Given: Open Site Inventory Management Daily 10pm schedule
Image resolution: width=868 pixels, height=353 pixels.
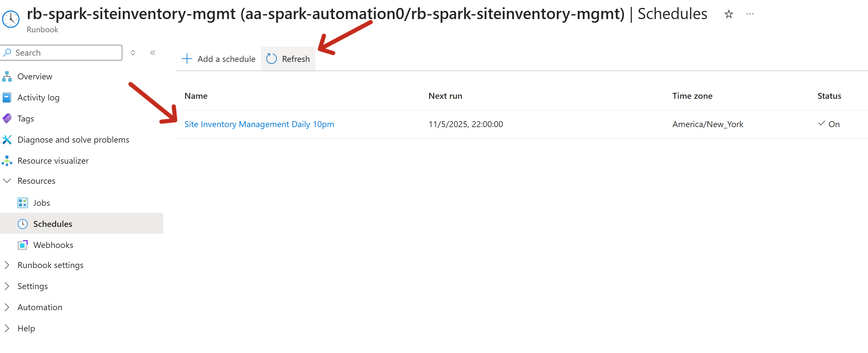Looking at the screenshot, I should point(259,124).
